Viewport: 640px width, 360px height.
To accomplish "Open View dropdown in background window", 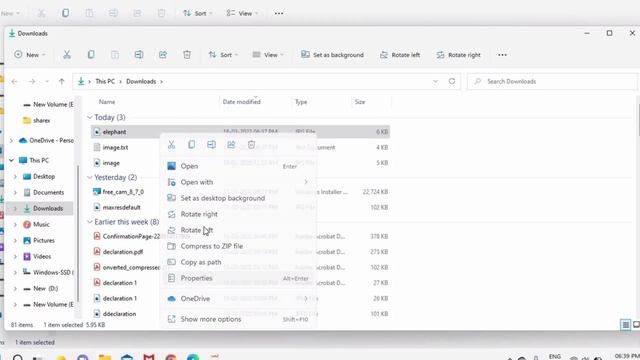I will (242, 13).
